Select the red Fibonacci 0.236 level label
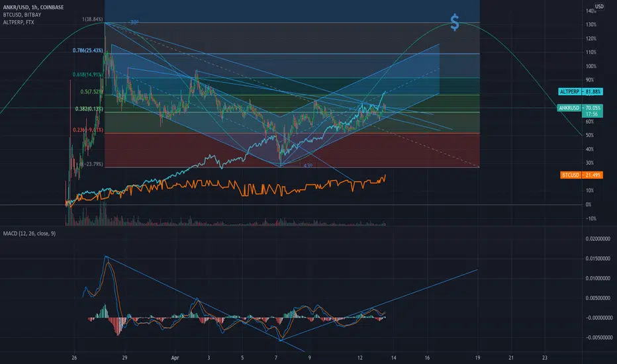Viewport: 617px width, 364px height. [x=88, y=130]
